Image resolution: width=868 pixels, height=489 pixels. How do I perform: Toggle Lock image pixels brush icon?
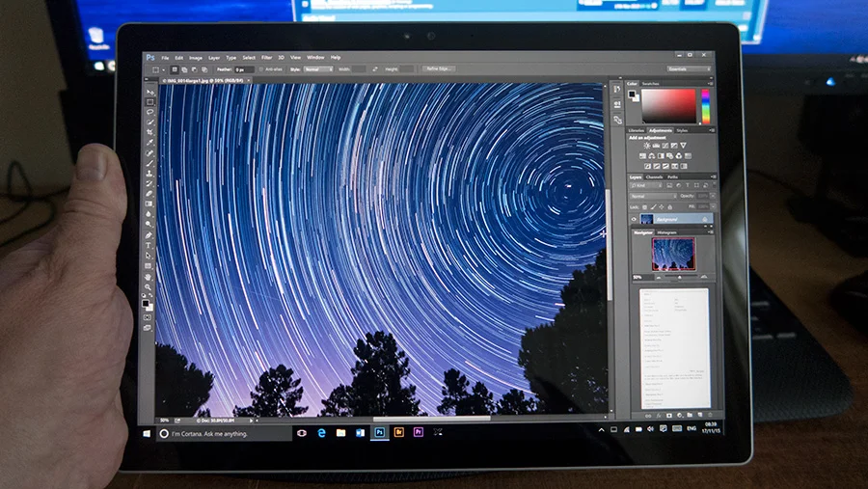pyautogui.click(x=653, y=207)
